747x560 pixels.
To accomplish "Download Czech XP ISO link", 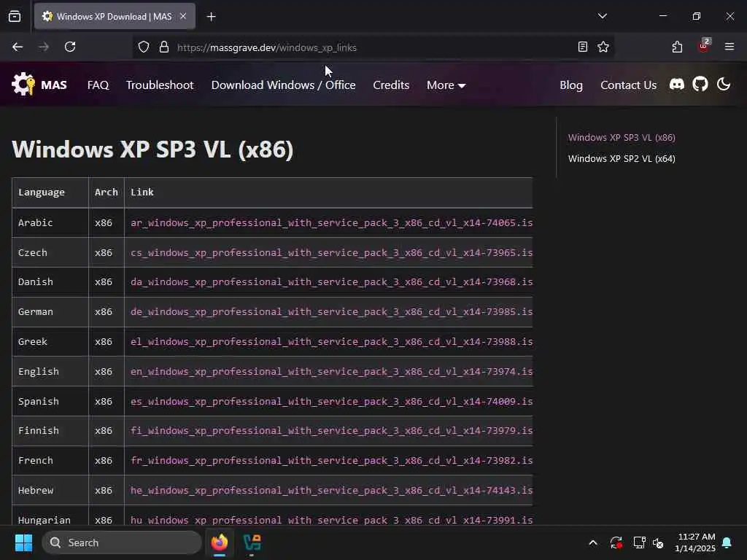I will tap(332, 253).
